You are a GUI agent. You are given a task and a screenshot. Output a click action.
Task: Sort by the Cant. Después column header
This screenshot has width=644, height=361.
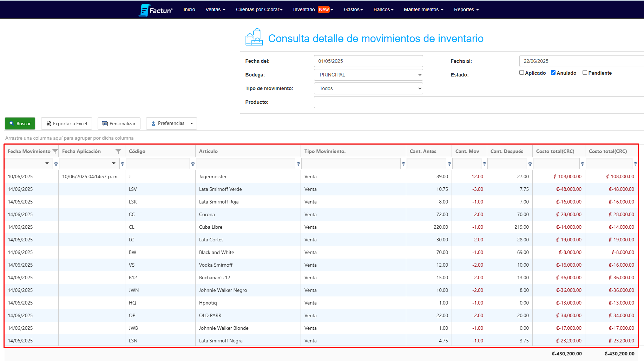(510, 151)
